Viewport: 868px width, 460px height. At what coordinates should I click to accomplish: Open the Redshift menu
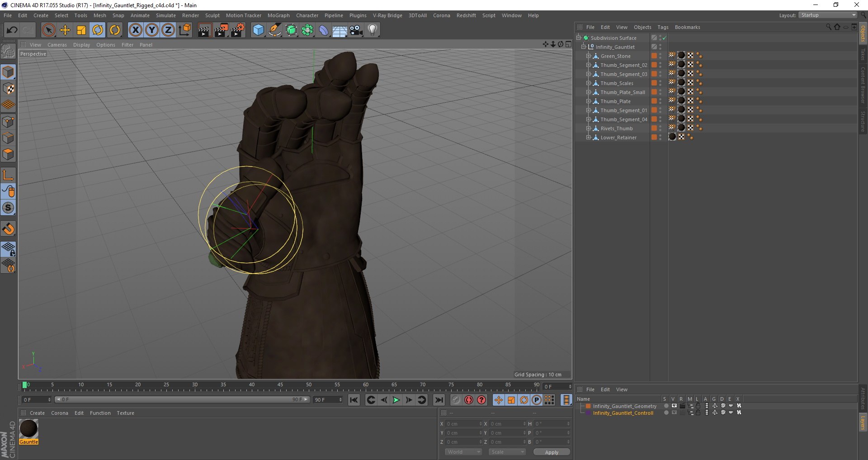click(x=466, y=15)
